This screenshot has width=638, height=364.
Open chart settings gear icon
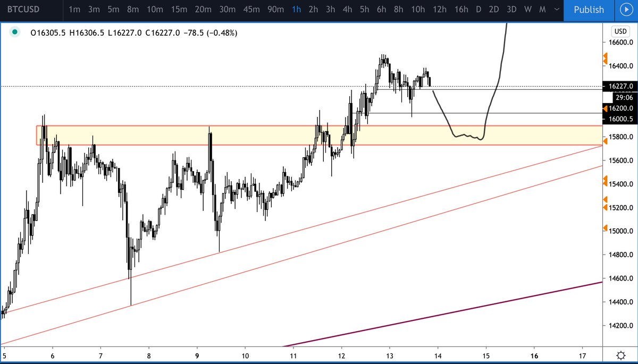(x=620, y=355)
